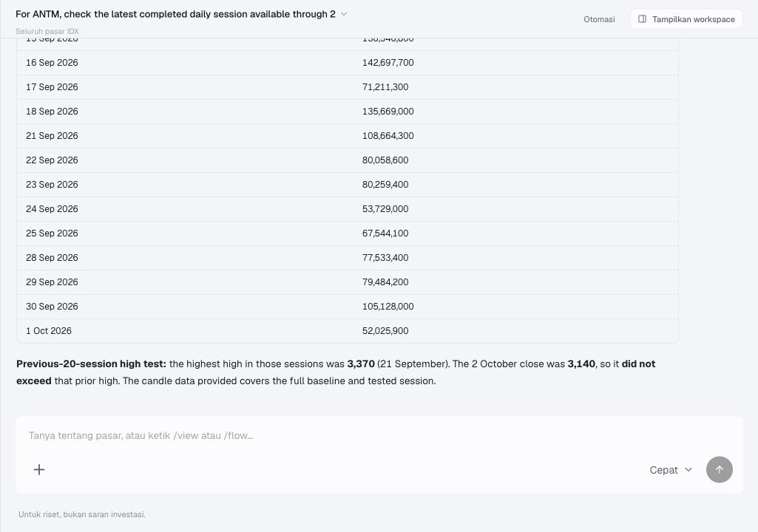758x532 pixels.
Task: Click the Untuk riset, bukan saran investasi disclaimer
Action: (81, 514)
